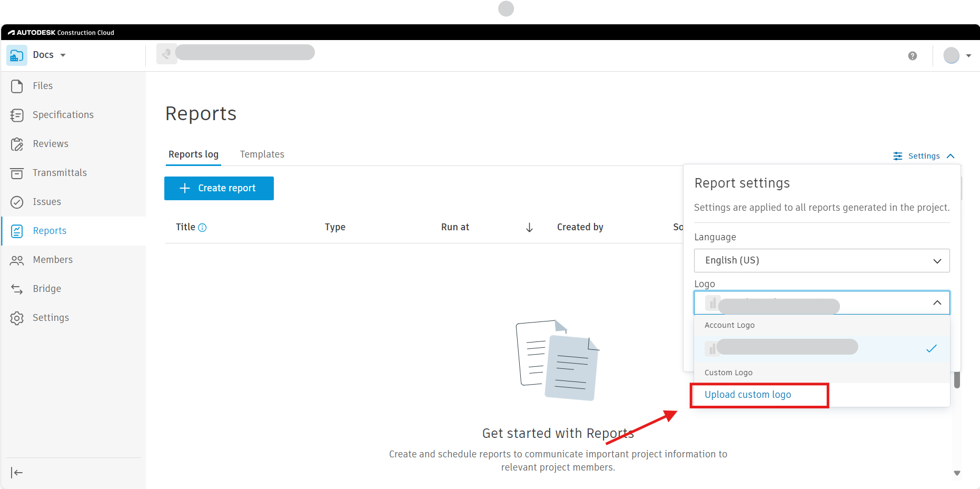980x489 pixels.
Task: Collapse the Logo selection dropdown
Action: point(937,302)
